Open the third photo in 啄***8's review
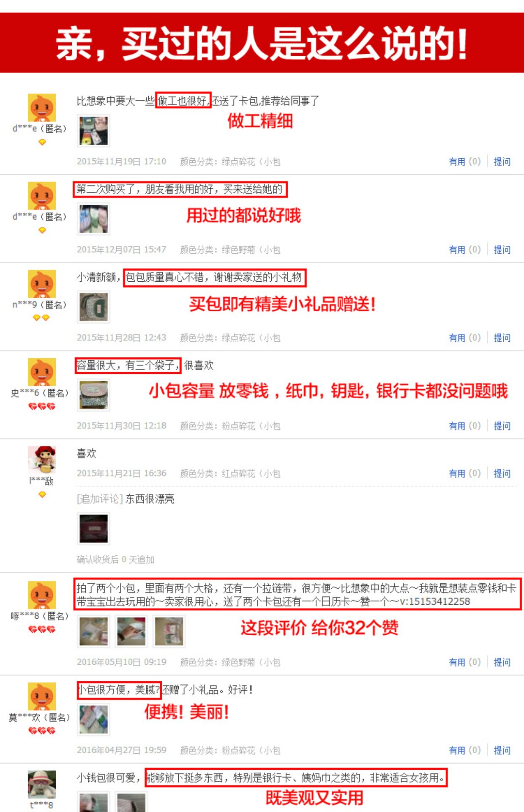This screenshot has height=812, width=524. pyautogui.click(x=169, y=631)
